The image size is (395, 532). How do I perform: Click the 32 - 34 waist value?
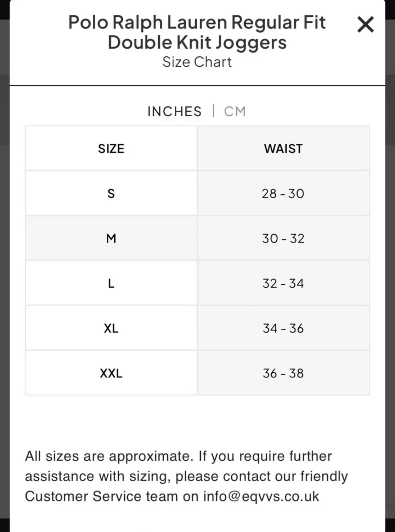283,283
